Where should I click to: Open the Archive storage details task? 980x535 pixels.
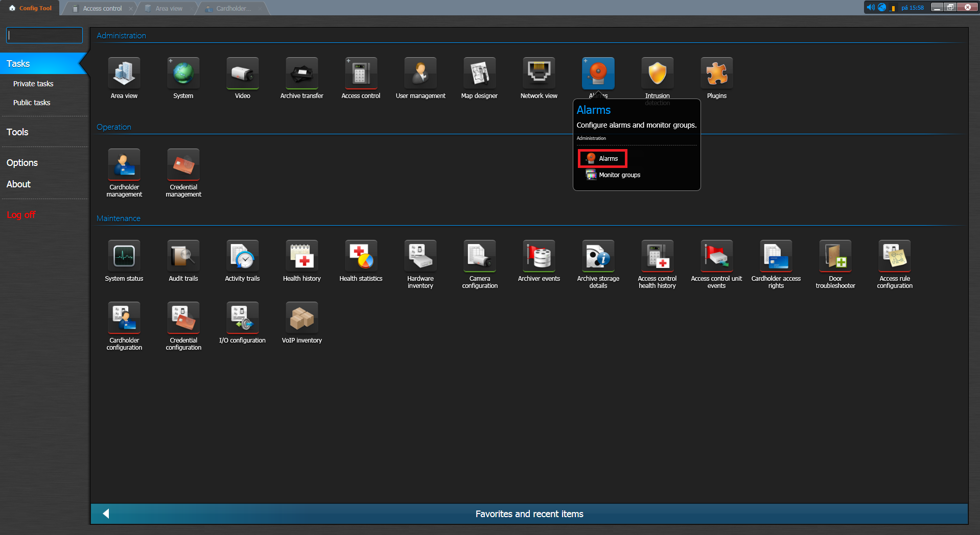pyautogui.click(x=598, y=257)
